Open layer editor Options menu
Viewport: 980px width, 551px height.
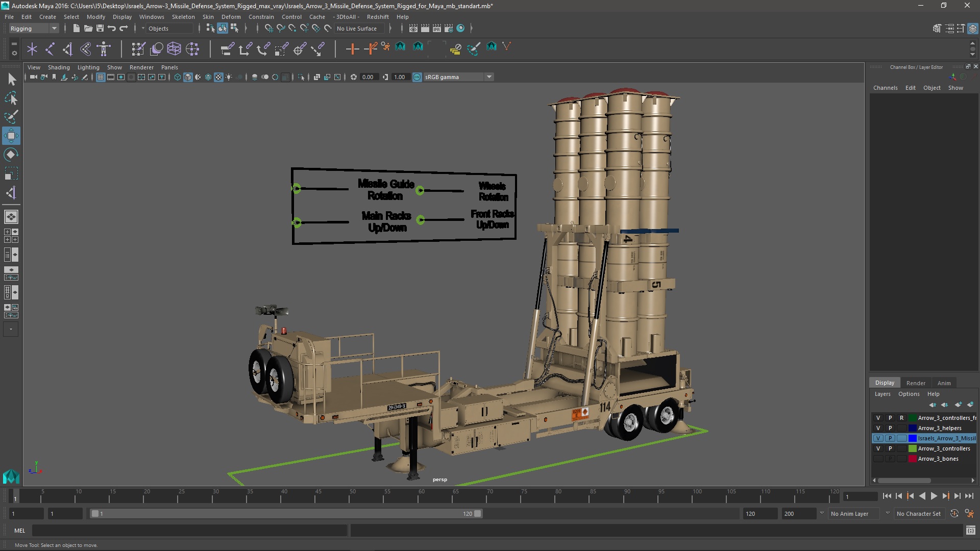(909, 394)
